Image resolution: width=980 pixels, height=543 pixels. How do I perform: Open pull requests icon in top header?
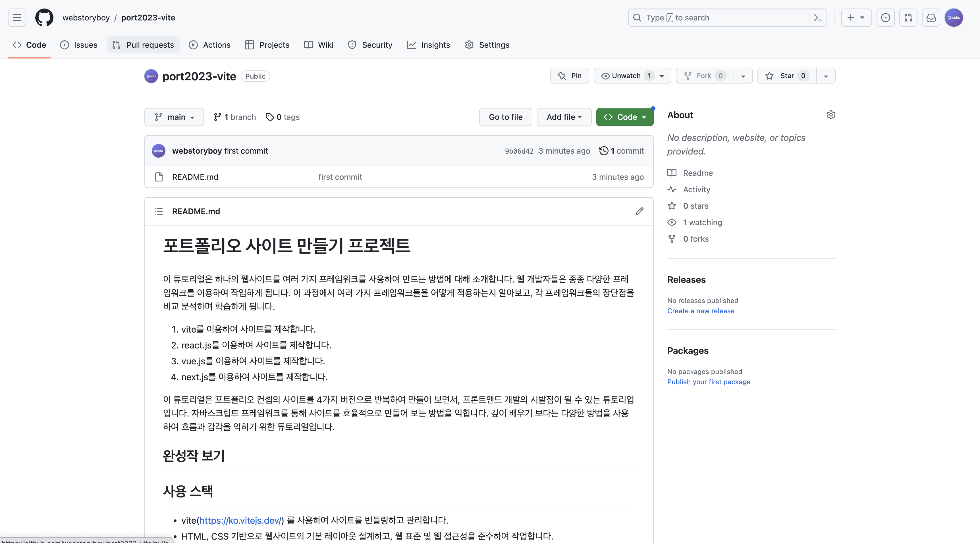(x=908, y=18)
